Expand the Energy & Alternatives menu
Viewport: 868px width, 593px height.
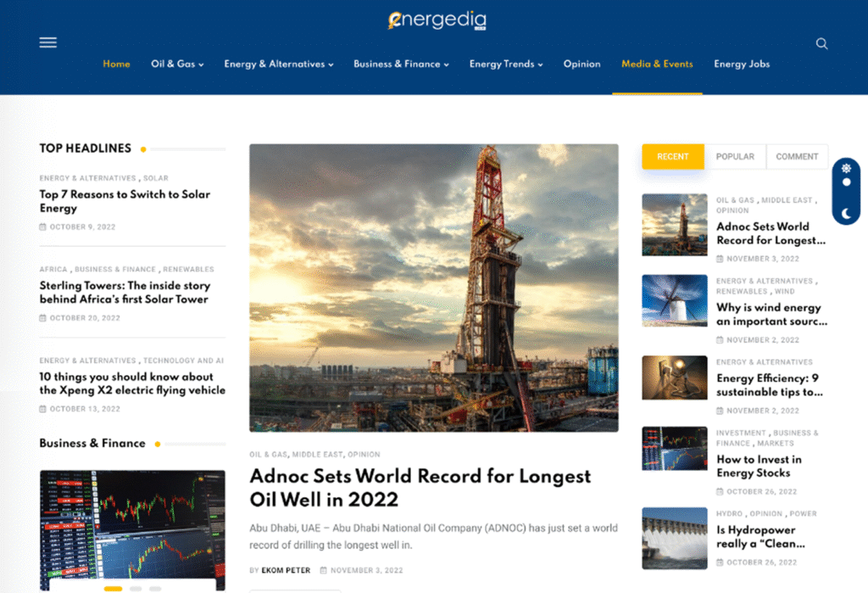278,64
